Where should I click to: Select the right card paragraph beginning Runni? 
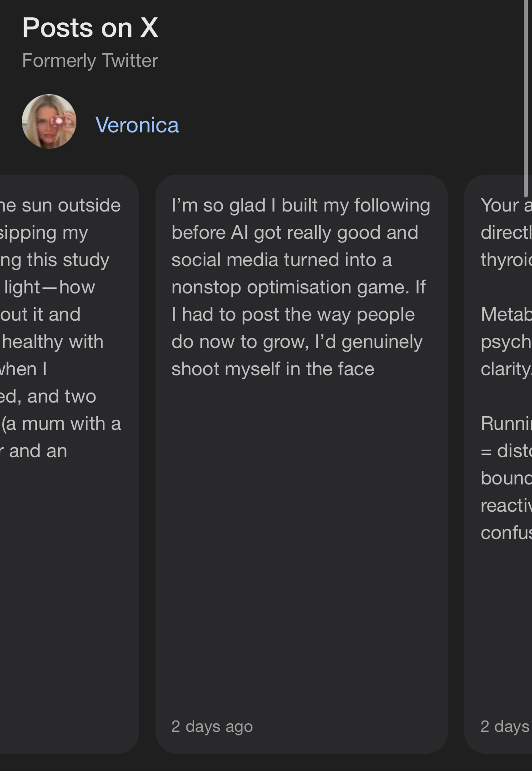click(x=506, y=478)
